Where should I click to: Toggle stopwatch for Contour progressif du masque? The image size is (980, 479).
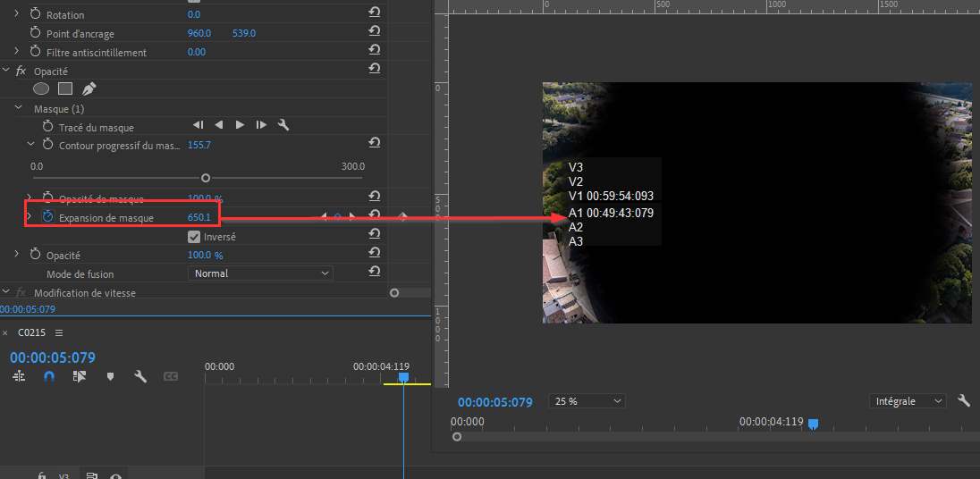(47, 144)
